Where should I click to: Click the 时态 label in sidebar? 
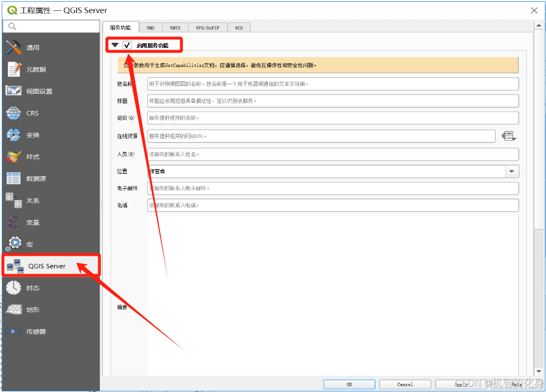33,288
